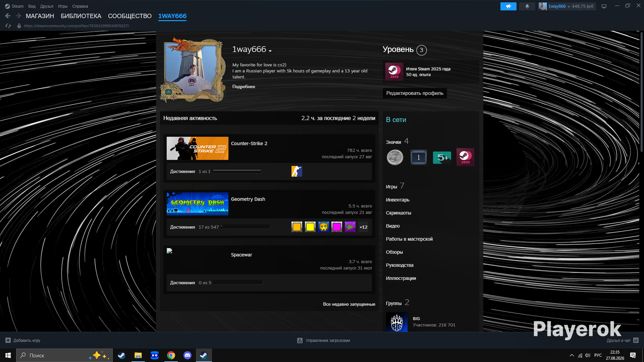Reload page with refresh icon
644x362 pixels.
pyautogui.click(x=8, y=26)
